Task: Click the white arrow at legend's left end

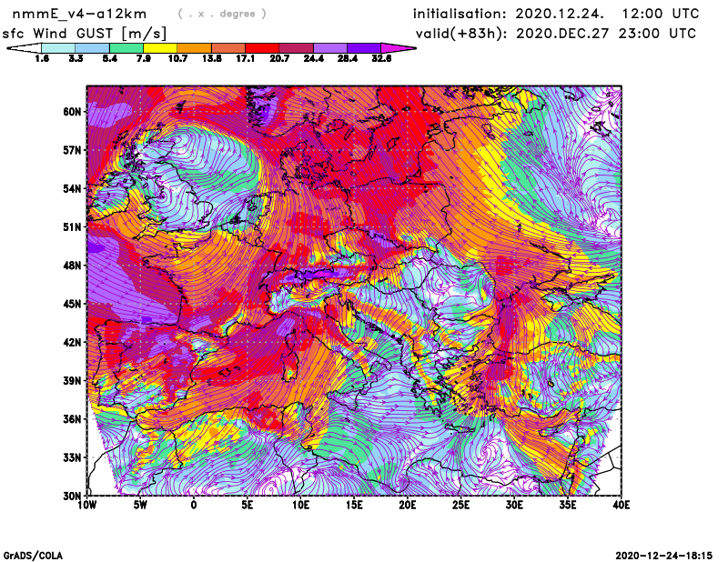Action: coord(24,47)
